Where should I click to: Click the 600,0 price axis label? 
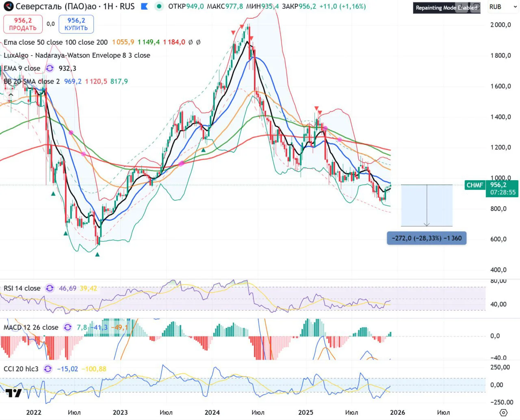498,239
